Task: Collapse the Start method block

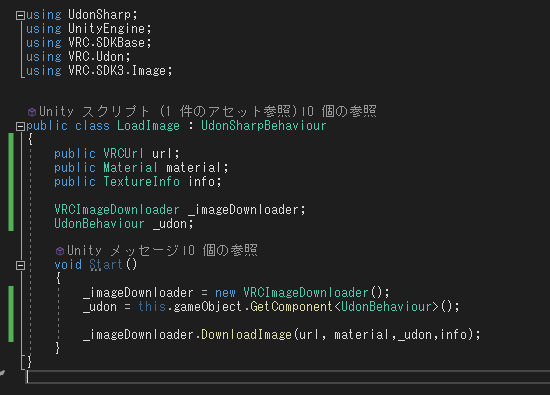Action: coord(20,265)
